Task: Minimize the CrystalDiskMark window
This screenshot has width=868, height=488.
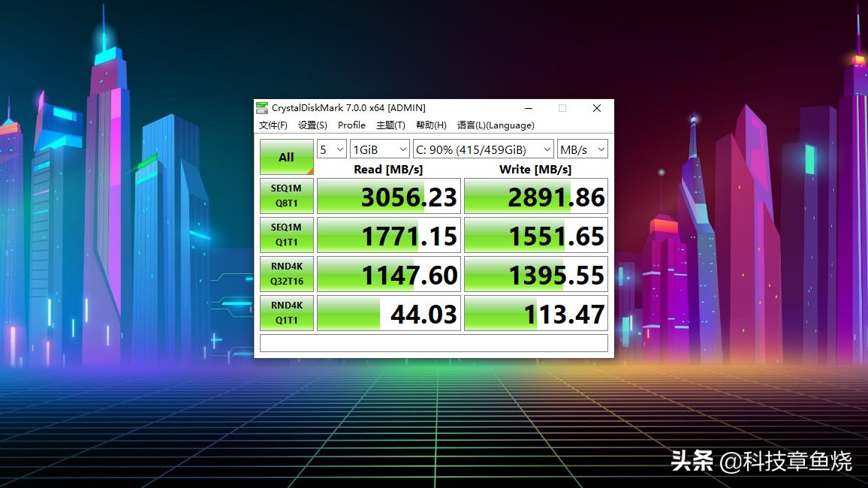Action: [x=529, y=108]
